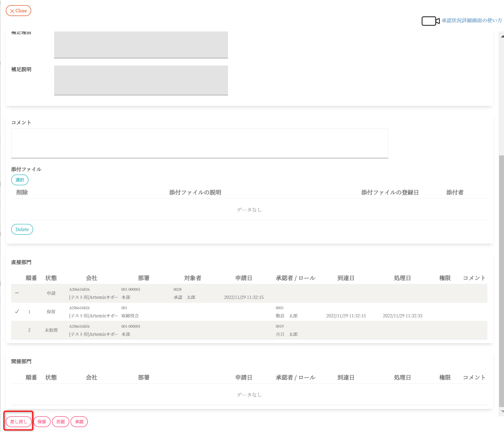Click the video camera help icon
This screenshot has height=432, width=504.
click(x=430, y=21)
